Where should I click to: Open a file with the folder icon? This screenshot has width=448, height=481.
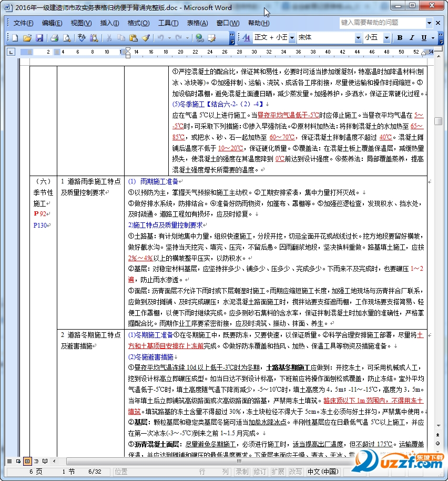[27, 38]
